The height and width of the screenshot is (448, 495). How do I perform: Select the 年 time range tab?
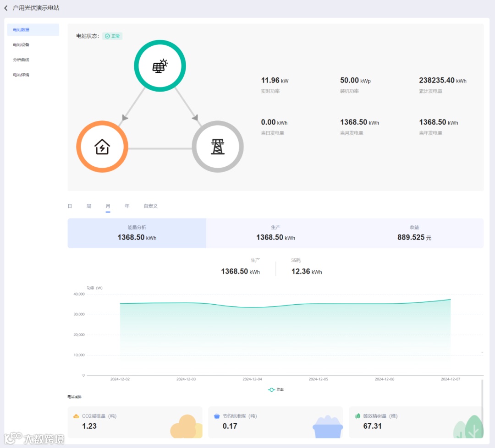(127, 206)
